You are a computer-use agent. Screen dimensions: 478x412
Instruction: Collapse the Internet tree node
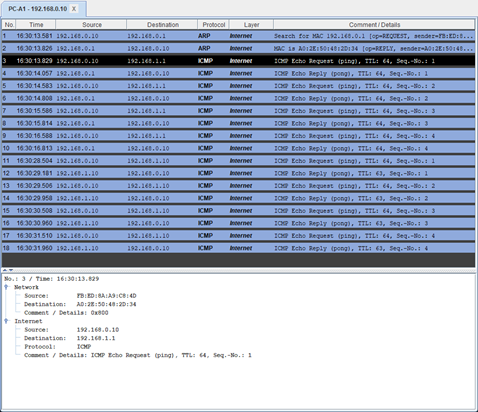tap(6, 321)
